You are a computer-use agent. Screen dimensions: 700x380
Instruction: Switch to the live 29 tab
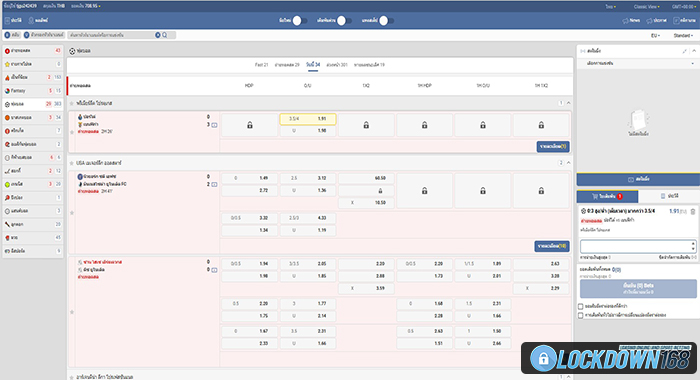point(287,65)
